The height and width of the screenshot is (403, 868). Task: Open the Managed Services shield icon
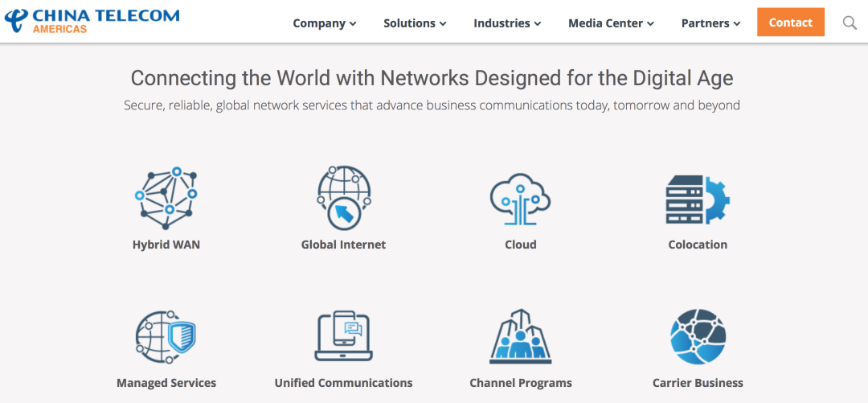(x=166, y=337)
